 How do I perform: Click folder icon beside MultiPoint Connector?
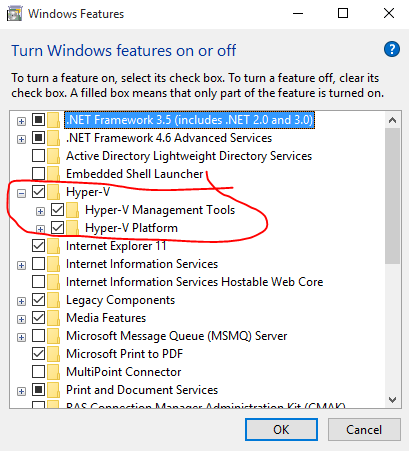[x=53, y=372]
